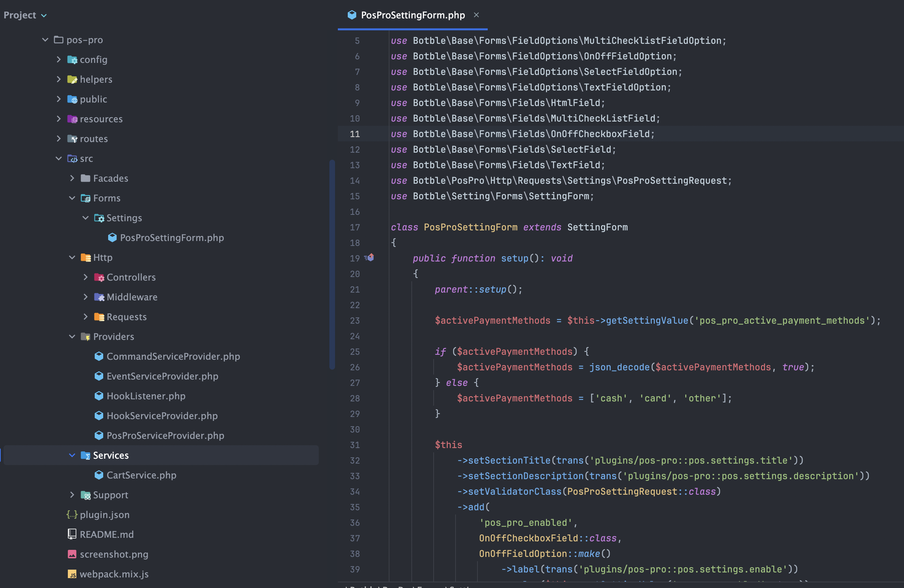
Task: Click the SettingForm parent class on line 17
Action: pyautogui.click(x=598, y=227)
